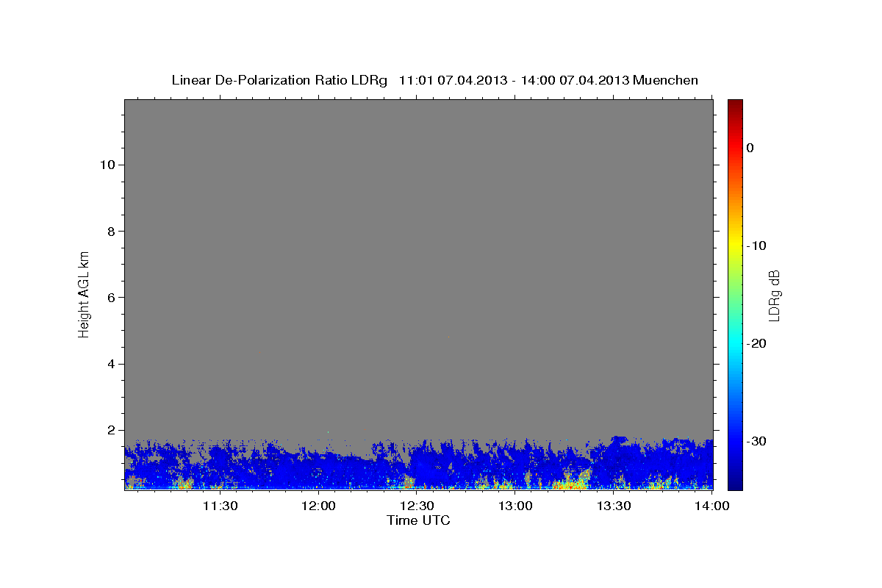Click the 14:00 time tick label

[713, 506]
